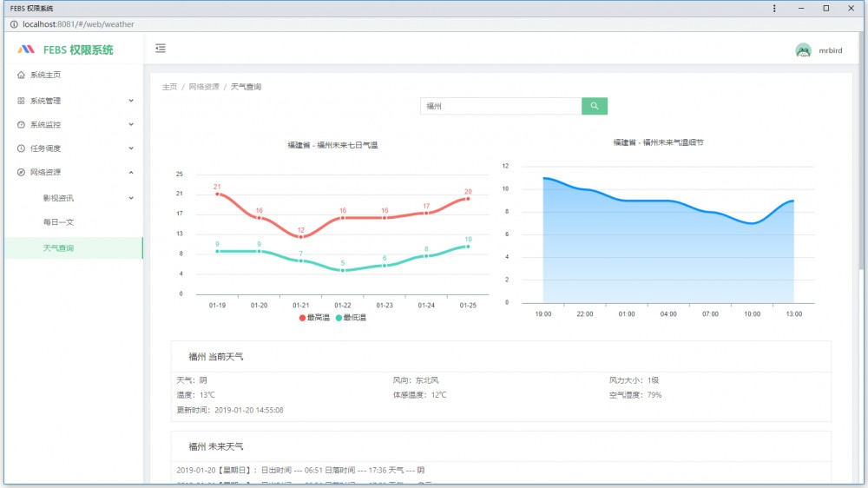Click the city search input field
The width and height of the screenshot is (868, 488).
[x=501, y=106]
